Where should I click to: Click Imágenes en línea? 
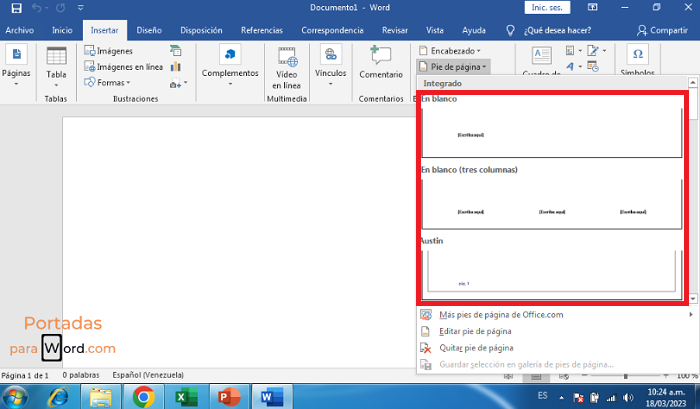point(124,67)
